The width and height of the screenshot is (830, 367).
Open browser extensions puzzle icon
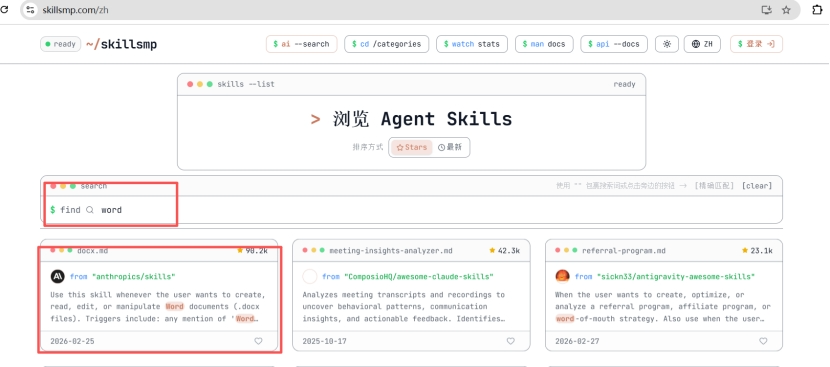pos(817,10)
